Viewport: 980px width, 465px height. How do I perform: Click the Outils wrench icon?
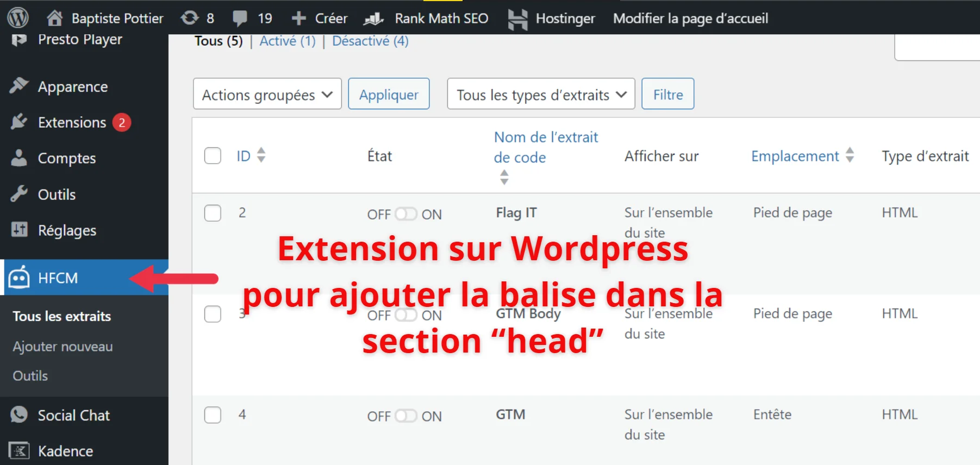pyautogui.click(x=19, y=193)
